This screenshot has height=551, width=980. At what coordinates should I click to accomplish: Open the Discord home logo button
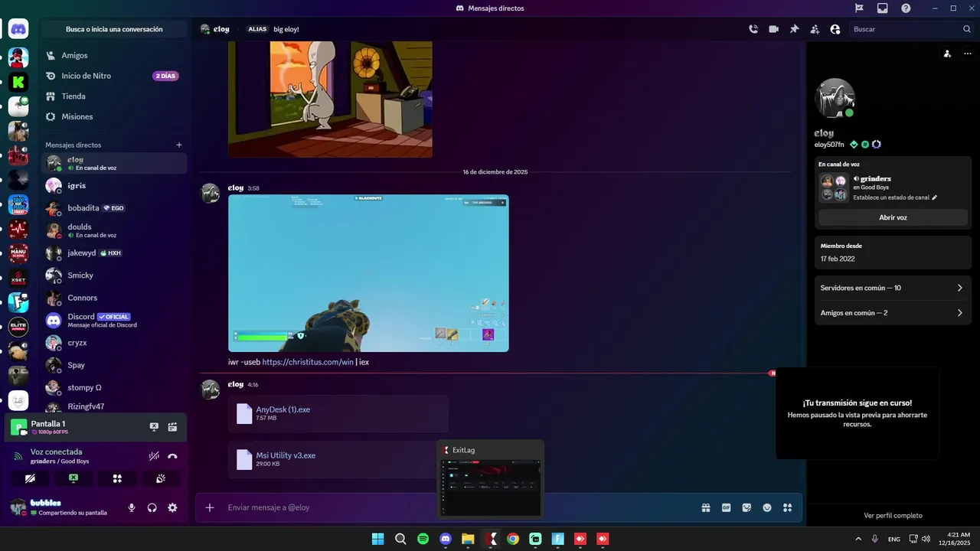click(18, 30)
